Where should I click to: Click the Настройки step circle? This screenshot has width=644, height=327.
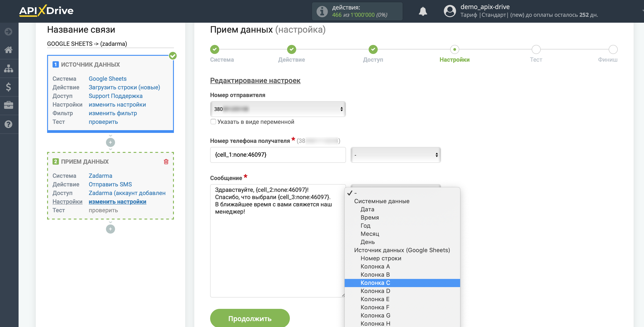click(x=454, y=50)
